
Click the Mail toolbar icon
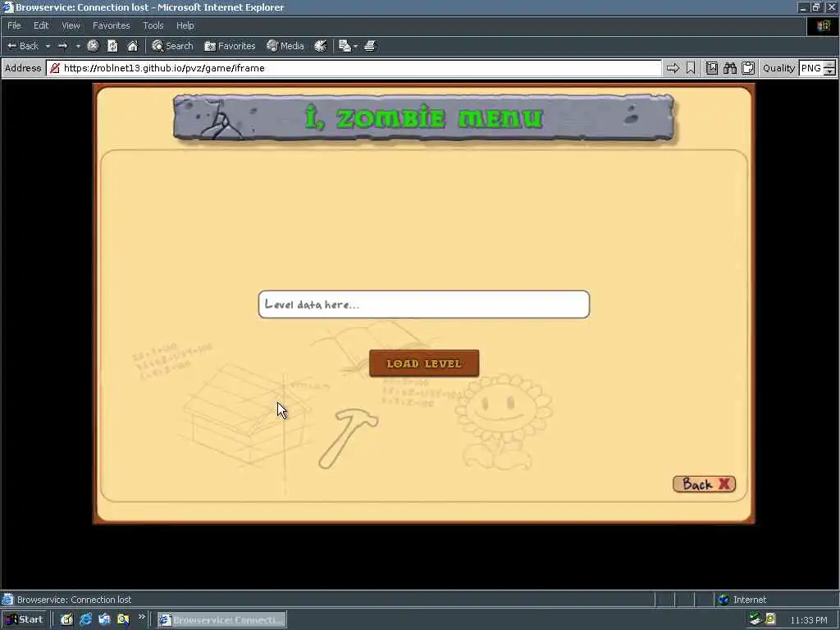click(345, 46)
